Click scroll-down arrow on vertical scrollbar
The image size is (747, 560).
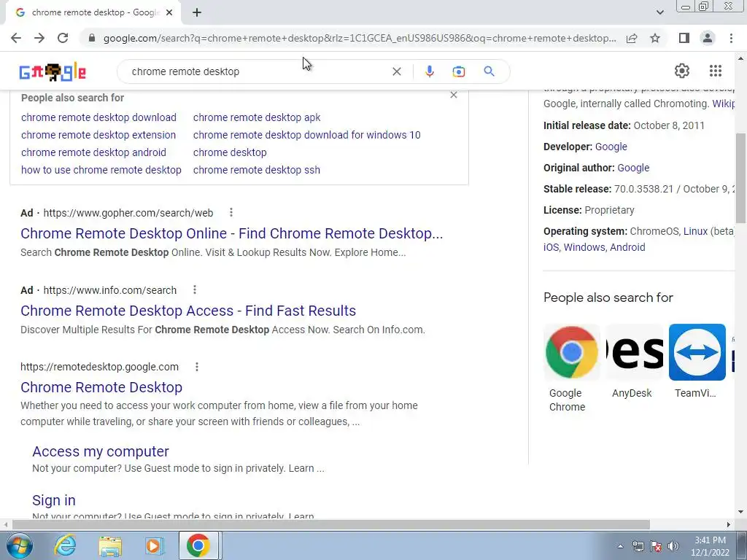[x=741, y=512]
